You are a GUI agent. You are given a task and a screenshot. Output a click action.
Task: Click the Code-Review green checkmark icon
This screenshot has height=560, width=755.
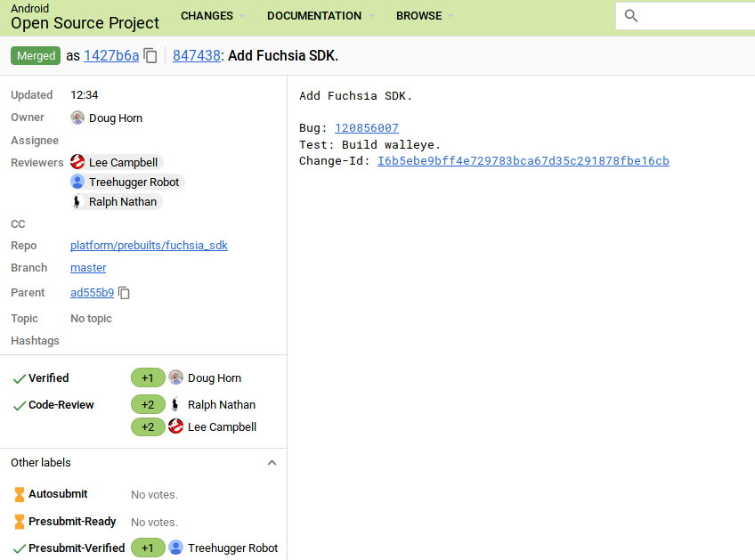click(x=19, y=406)
